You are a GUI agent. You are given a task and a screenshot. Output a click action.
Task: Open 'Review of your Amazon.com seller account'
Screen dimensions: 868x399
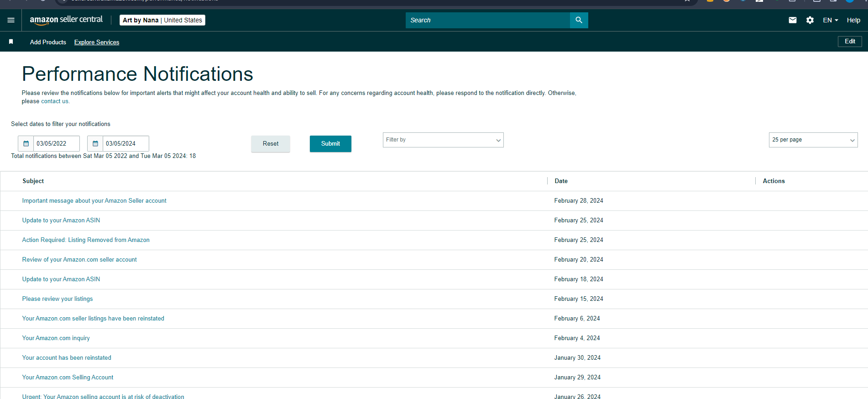79,260
